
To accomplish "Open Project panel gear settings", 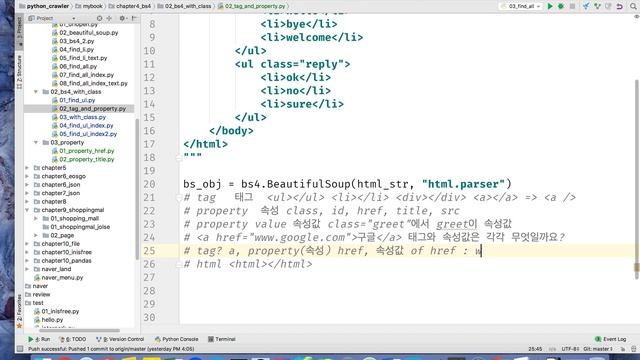I will (x=122, y=18).
